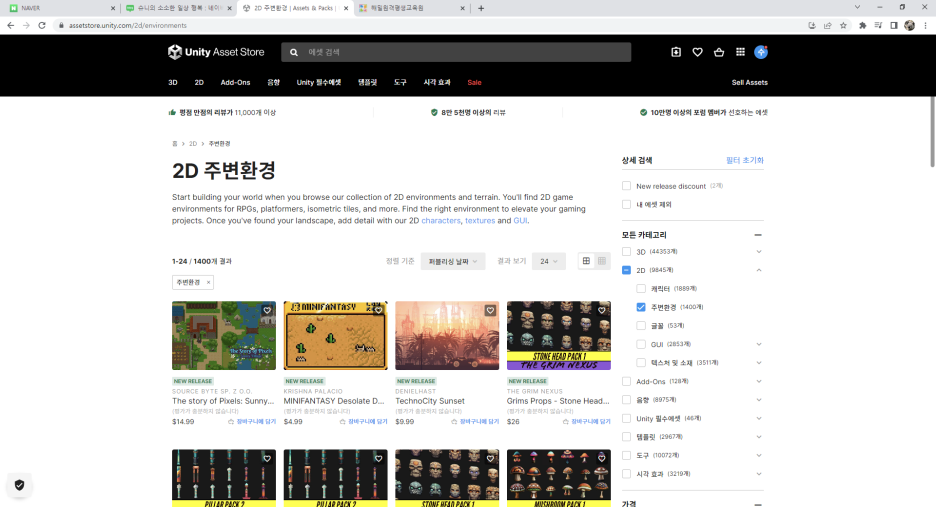Bookmark this page with star icon
Screen dimensions: 936x507
[x=843, y=25]
